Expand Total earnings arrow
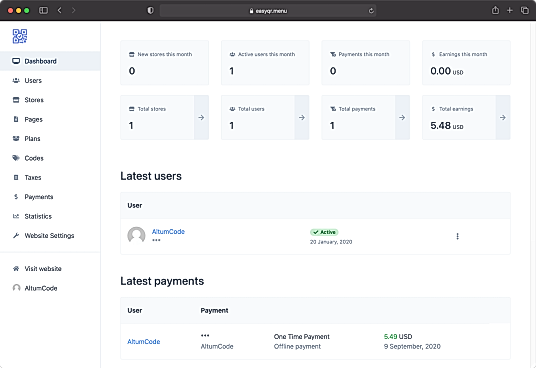This screenshot has width=536, height=368. pos(503,117)
